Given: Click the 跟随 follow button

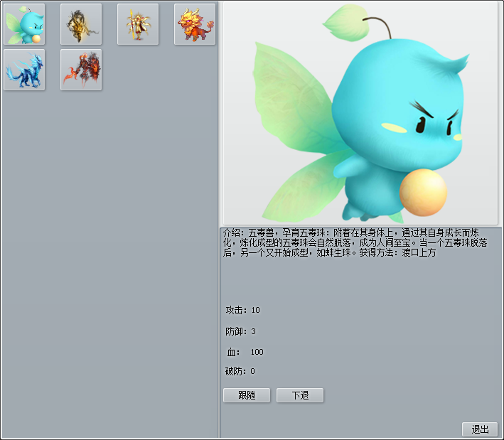Looking at the screenshot, I should coord(247,395).
